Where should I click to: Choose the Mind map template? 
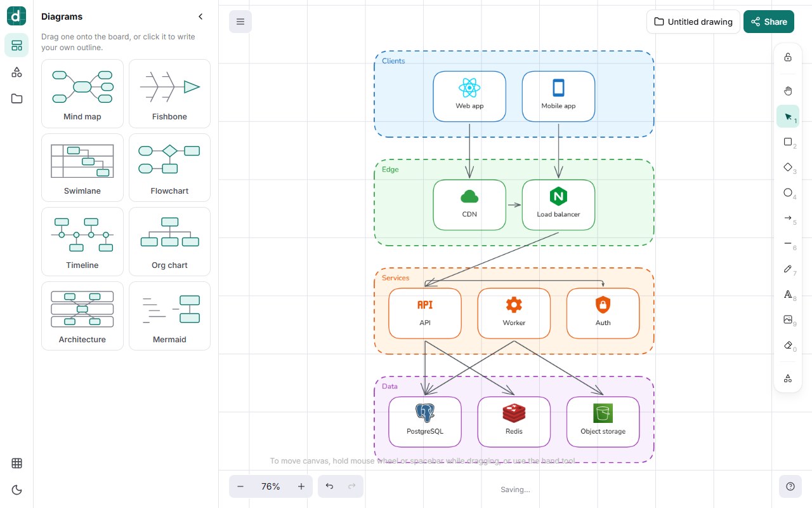[82, 94]
